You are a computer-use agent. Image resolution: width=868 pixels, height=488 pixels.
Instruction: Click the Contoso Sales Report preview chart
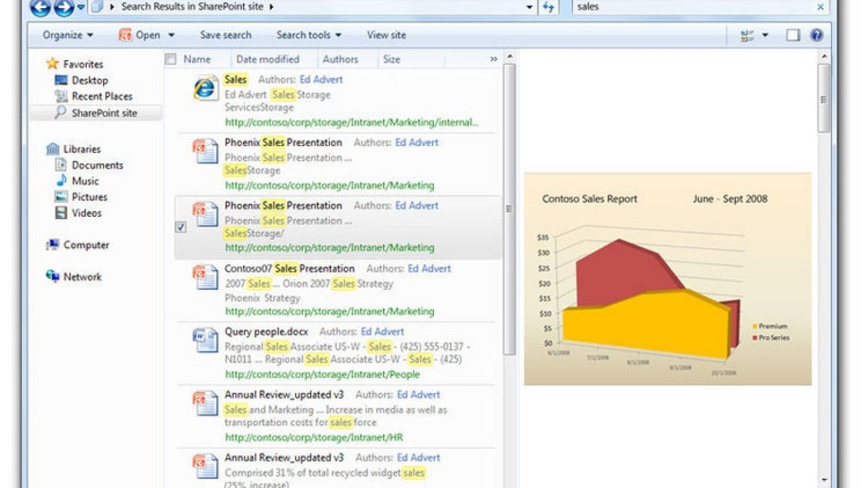tap(667, 278)
